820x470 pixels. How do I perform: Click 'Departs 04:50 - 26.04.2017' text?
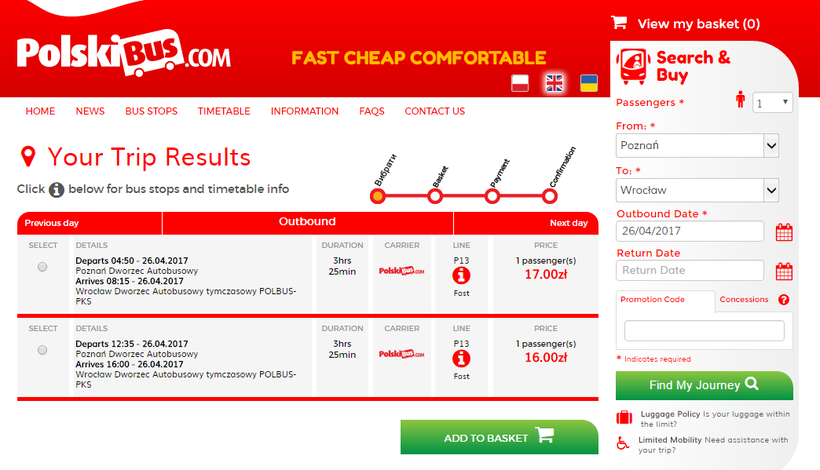point(132,261)
